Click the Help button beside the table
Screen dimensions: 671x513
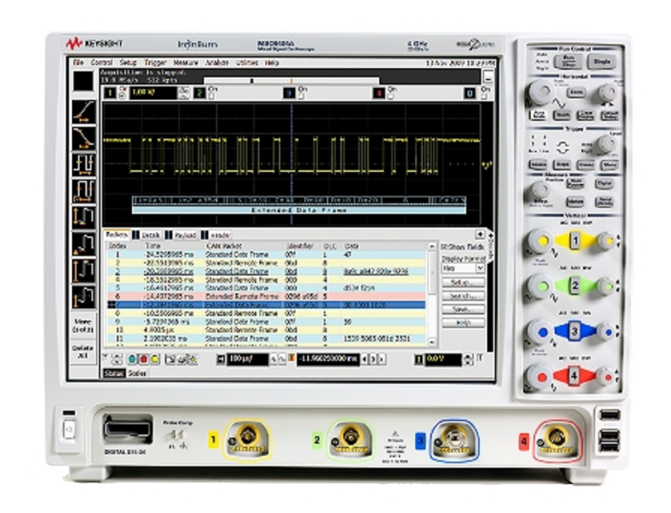463,323
